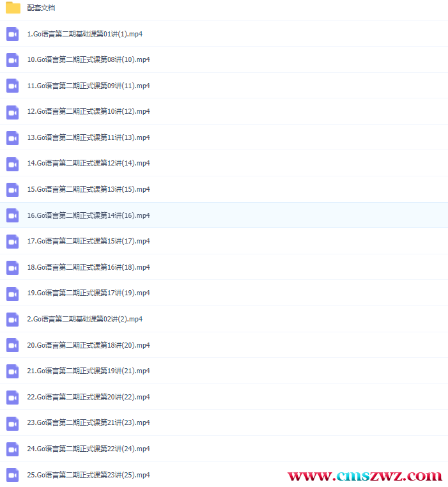The width and height of the screenshot is (448, 487).
Task: Select video icon of 12.Go语言 第10讲 file
Action: click(13, 112)
